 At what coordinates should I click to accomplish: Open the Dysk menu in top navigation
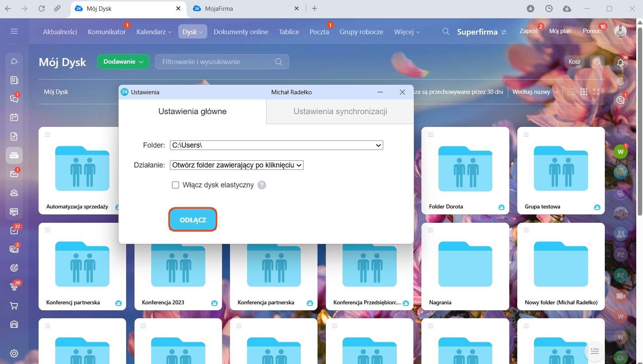tap(193, 32)
